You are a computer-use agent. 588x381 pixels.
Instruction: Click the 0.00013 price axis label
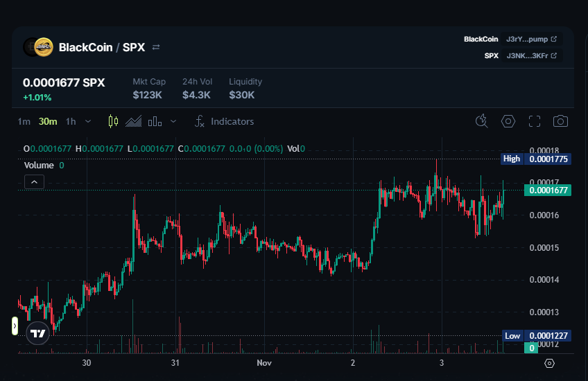[544, 312]
